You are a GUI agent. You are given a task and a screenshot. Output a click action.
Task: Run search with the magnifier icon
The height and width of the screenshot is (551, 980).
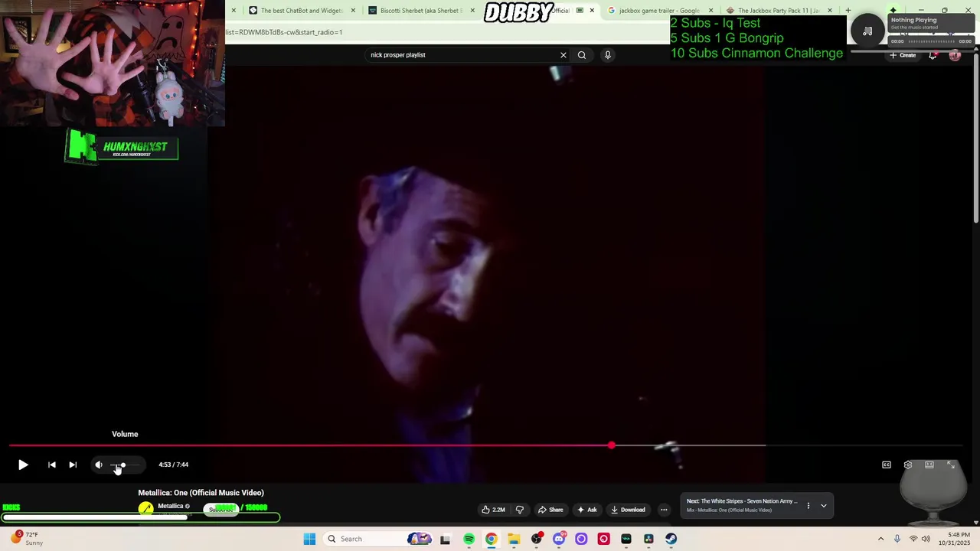pyautogui.click(x=582, y=55)
